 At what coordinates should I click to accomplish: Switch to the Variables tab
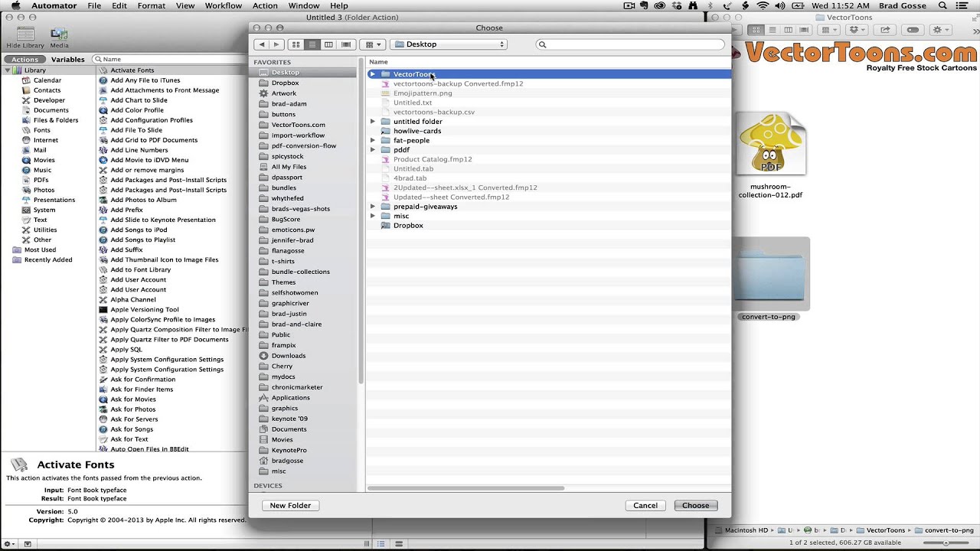[x=68, y=60]
